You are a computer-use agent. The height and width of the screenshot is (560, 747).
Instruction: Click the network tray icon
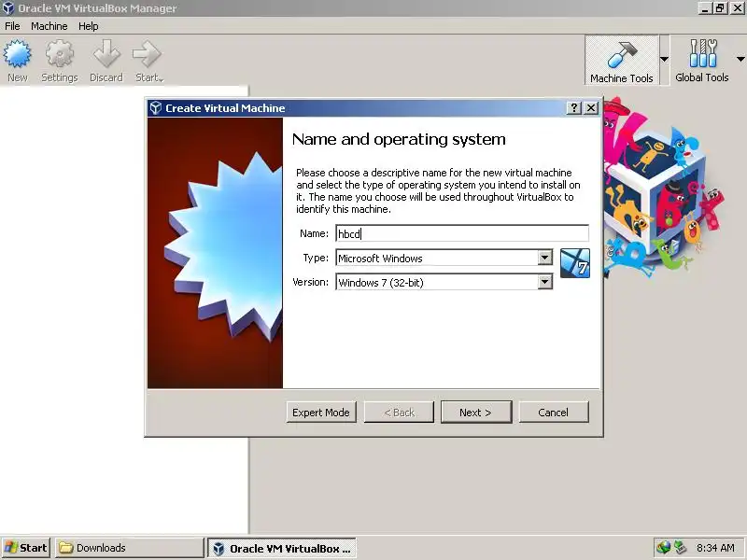[x=663, y=548]
